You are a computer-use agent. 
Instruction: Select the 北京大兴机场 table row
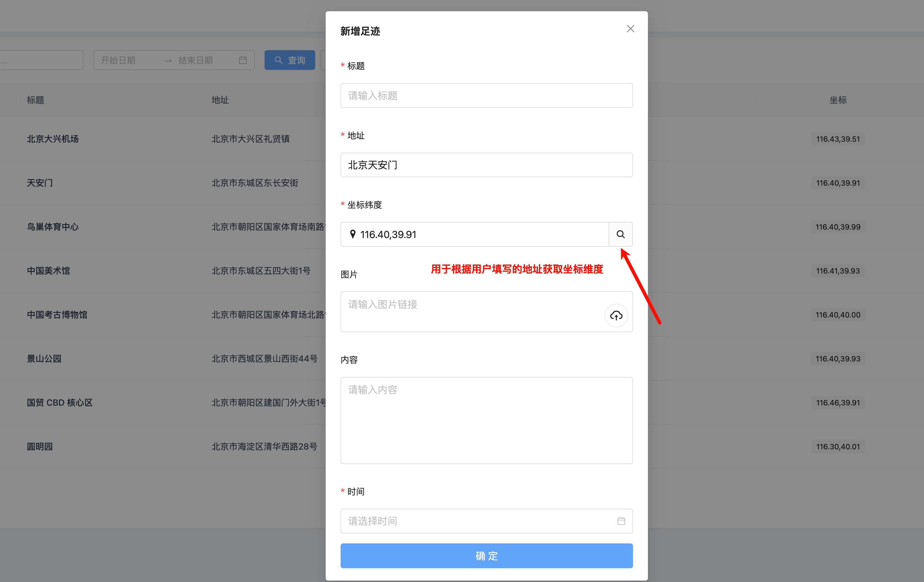click(x=462, y=139)
